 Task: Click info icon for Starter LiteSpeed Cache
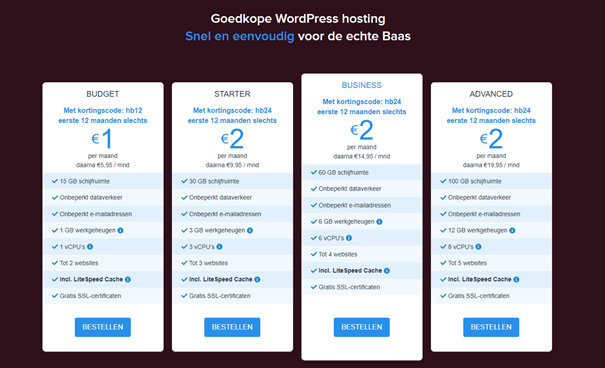click(x=257, y=279)
